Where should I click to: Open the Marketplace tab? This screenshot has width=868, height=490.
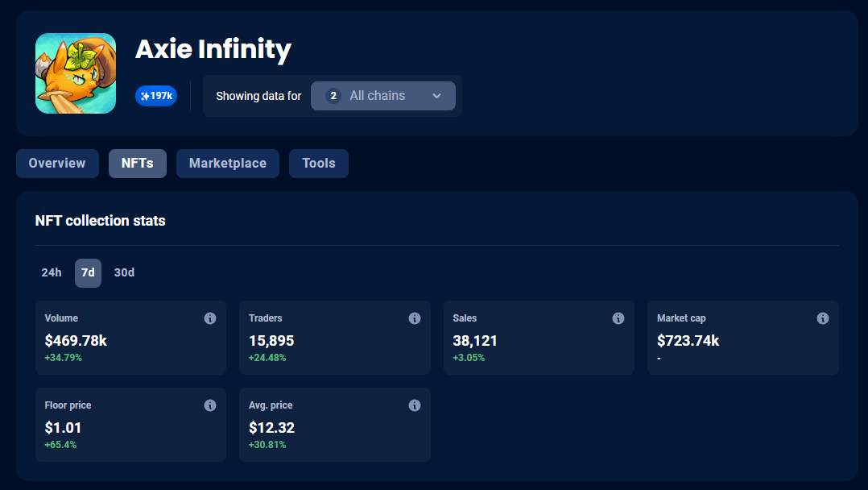[228, 164]
